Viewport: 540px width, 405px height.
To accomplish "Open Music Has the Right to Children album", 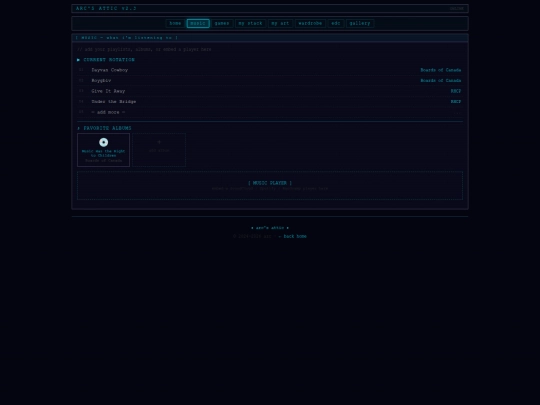I will tap(104, 150).
